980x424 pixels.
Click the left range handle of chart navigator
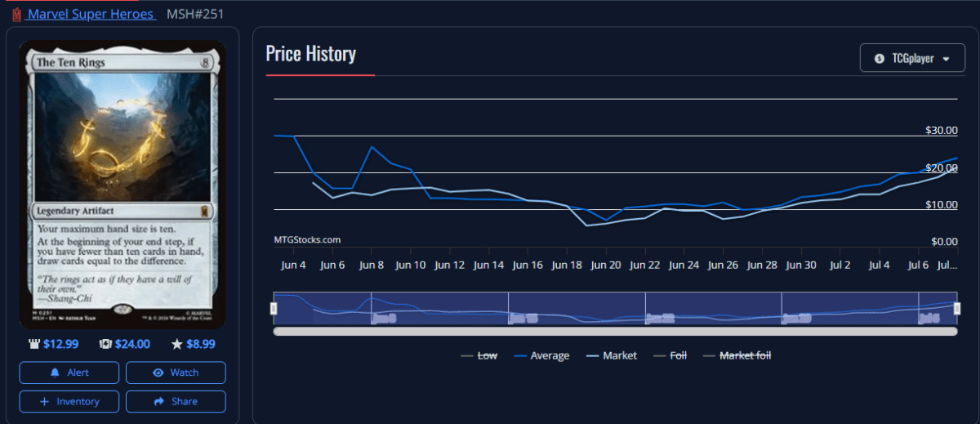[274, 308]
